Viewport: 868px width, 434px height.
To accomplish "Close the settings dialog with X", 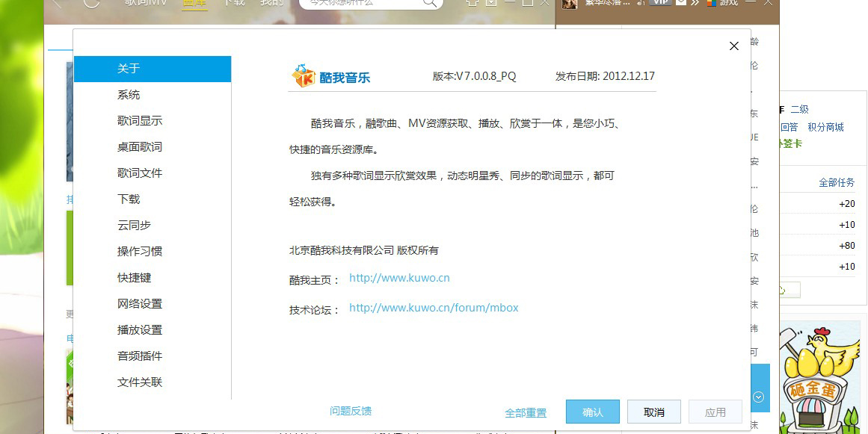I will (734, 46).
